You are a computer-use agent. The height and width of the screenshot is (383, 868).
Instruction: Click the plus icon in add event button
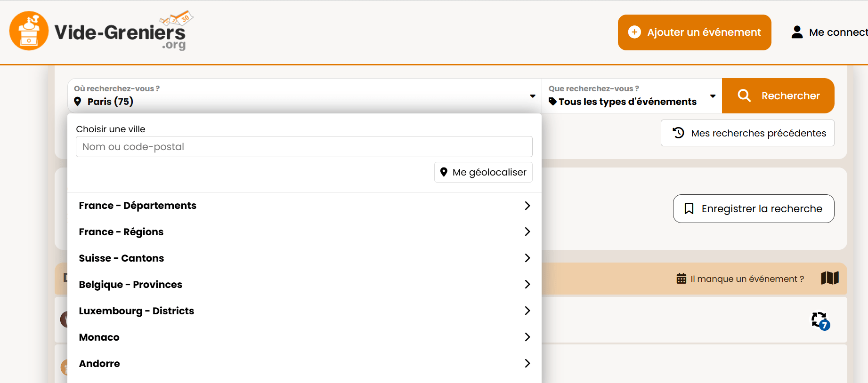634,32
